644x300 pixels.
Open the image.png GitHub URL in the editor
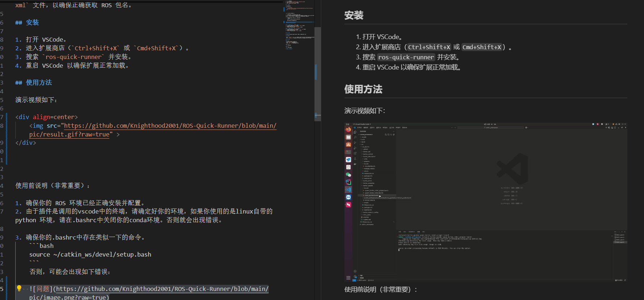pos(149,293)
